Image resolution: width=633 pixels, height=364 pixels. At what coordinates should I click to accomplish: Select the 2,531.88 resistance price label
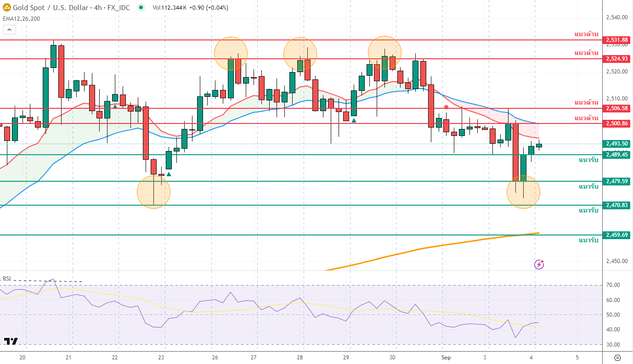coord(616,40)
